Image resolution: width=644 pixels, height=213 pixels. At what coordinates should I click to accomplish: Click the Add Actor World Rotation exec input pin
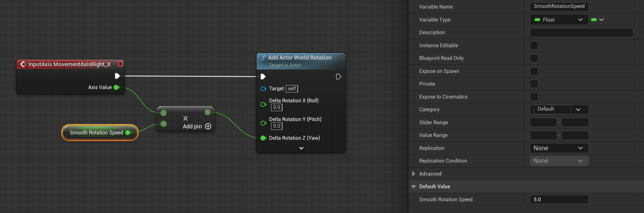click(x=263, y=76)
